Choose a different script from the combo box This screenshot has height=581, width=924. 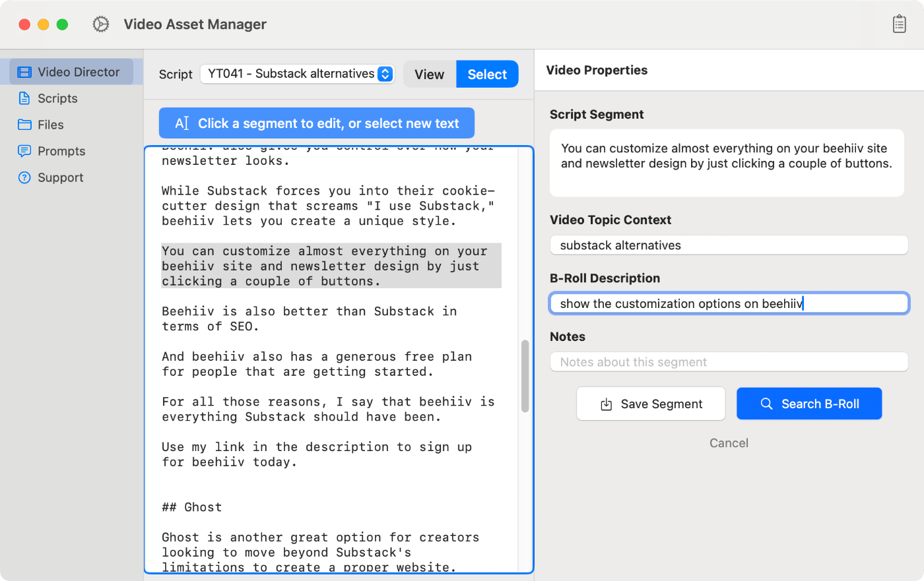pyautogui.click(x=297, y=74)
